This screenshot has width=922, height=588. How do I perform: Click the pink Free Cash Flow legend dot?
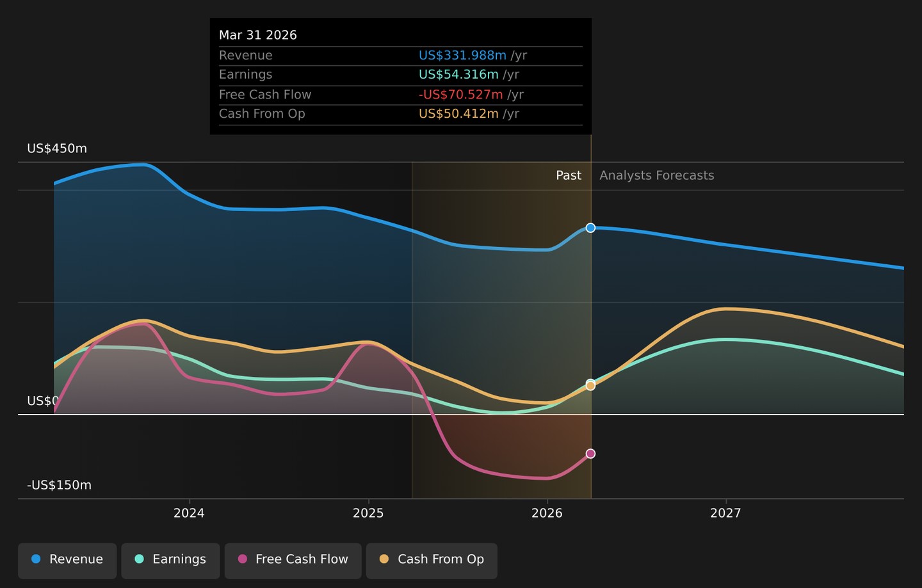[243, 559]
